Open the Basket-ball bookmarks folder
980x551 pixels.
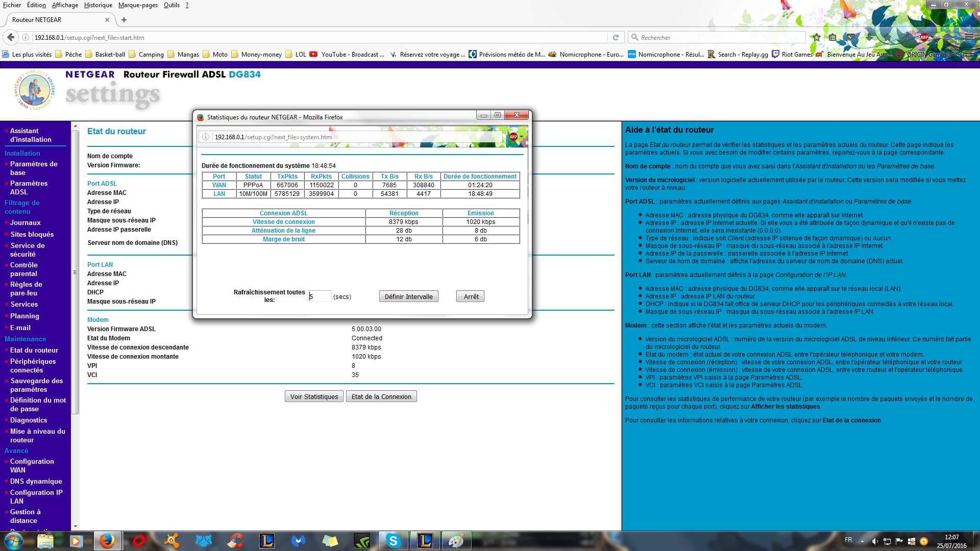(105, 55)
